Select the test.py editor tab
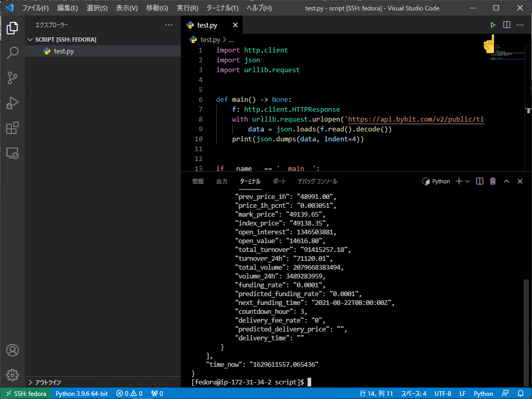Viewport: 532px width, 399px height. pos(212,25)
